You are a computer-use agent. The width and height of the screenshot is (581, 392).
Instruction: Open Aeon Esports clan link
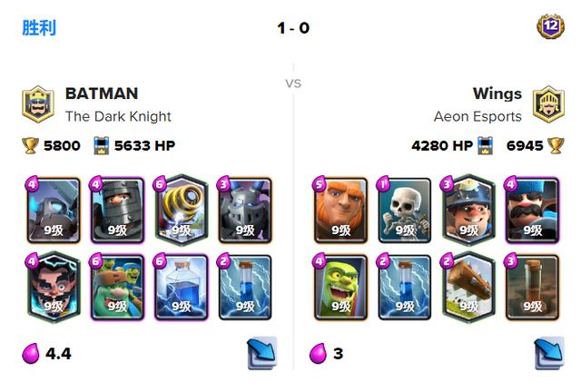478,116
